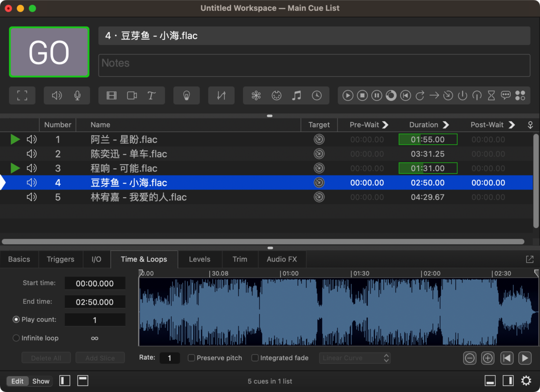Zoom out the waveform view
The width and height of the screenshot is (540, 392).
click(x=469, y=358)
